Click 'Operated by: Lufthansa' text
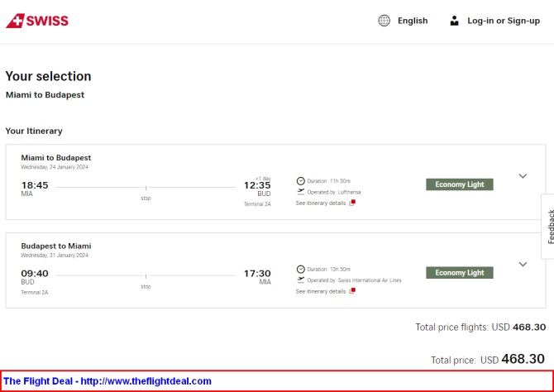 tap(334, 193)
